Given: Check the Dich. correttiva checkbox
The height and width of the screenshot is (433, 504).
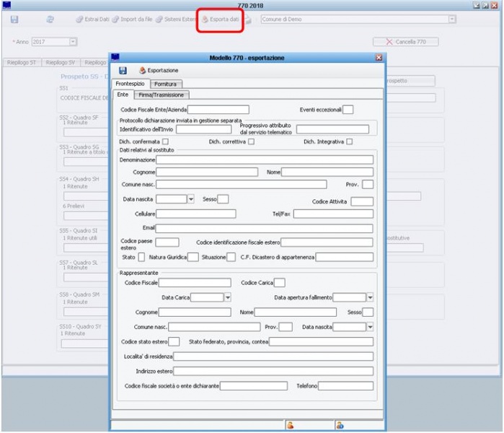Looking at the screenshot, I should tap(252, 141).
